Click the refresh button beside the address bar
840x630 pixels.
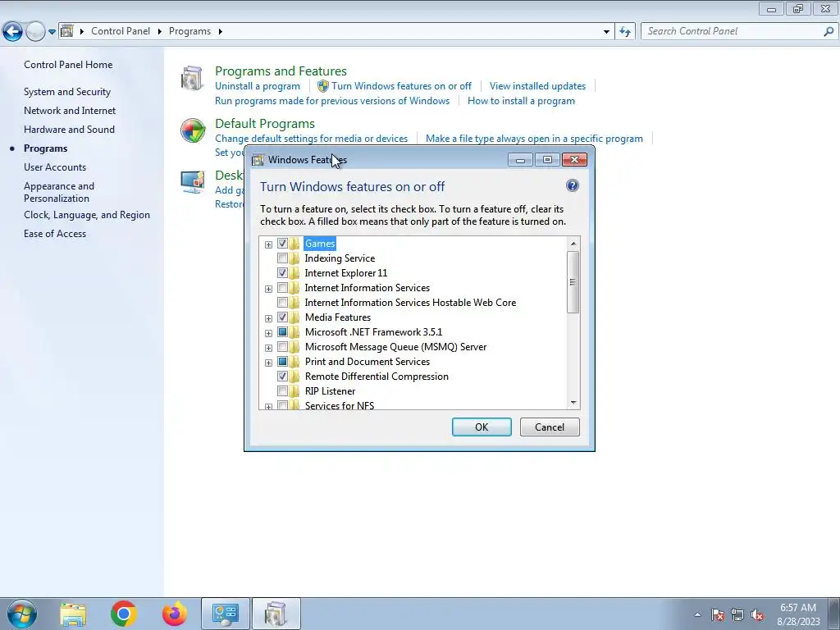(x=624, y=32)
